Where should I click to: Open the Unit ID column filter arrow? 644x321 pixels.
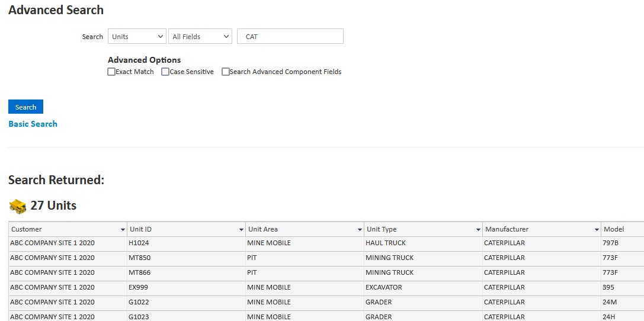coord(241,230)
